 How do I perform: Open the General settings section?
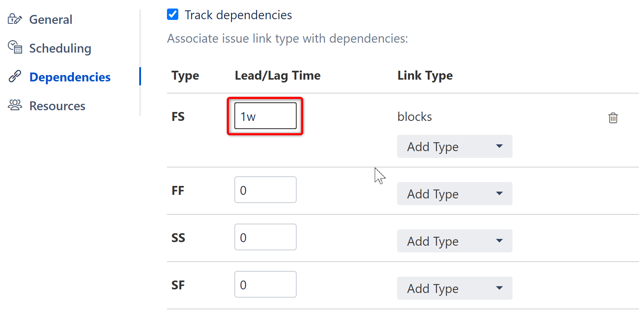coord(51,20)
